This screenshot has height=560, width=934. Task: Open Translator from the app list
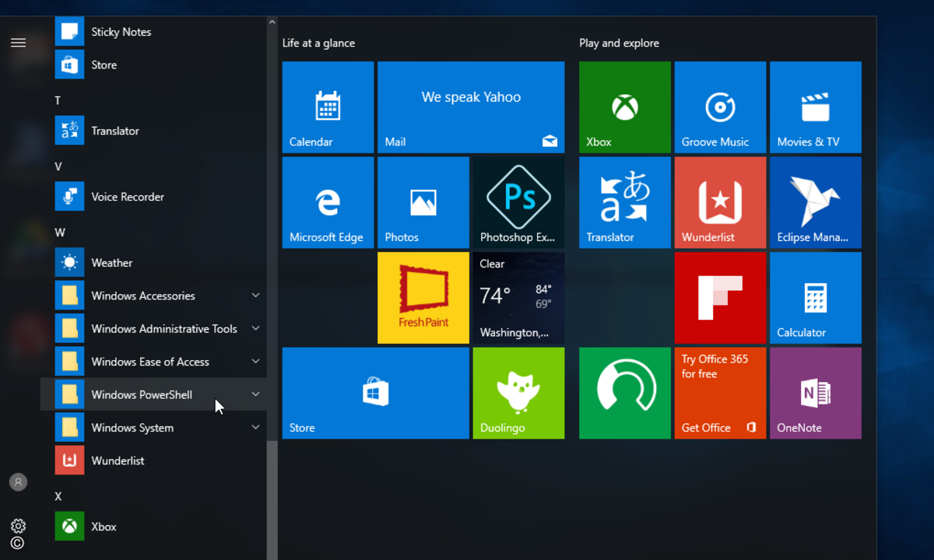(153, 131)
